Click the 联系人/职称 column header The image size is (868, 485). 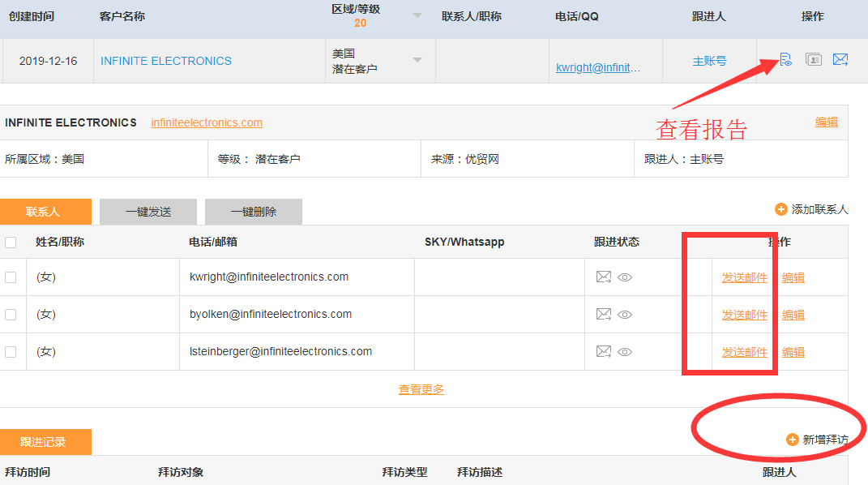coord(472,16)
